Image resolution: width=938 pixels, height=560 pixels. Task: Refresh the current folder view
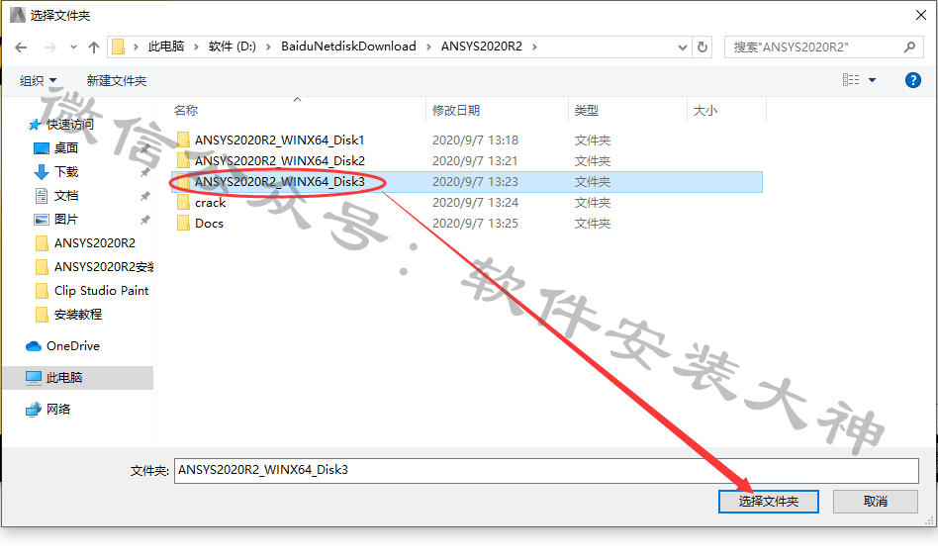[703, 47]
